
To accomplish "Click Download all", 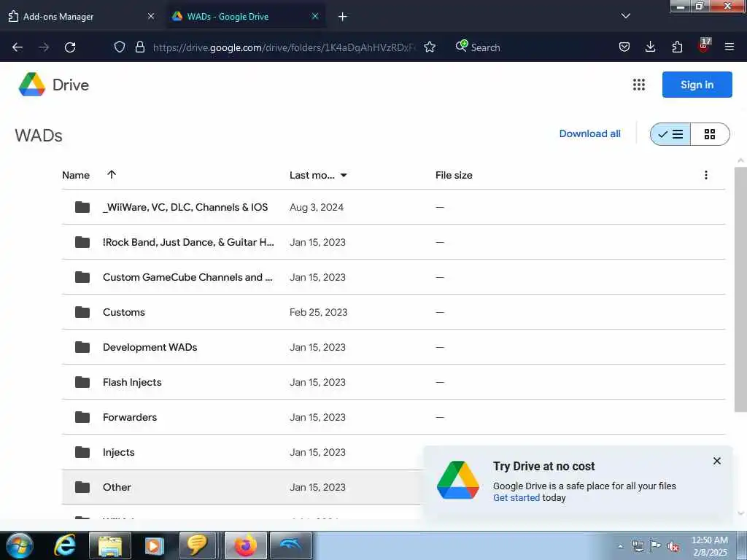I will [x=589, y=134].
